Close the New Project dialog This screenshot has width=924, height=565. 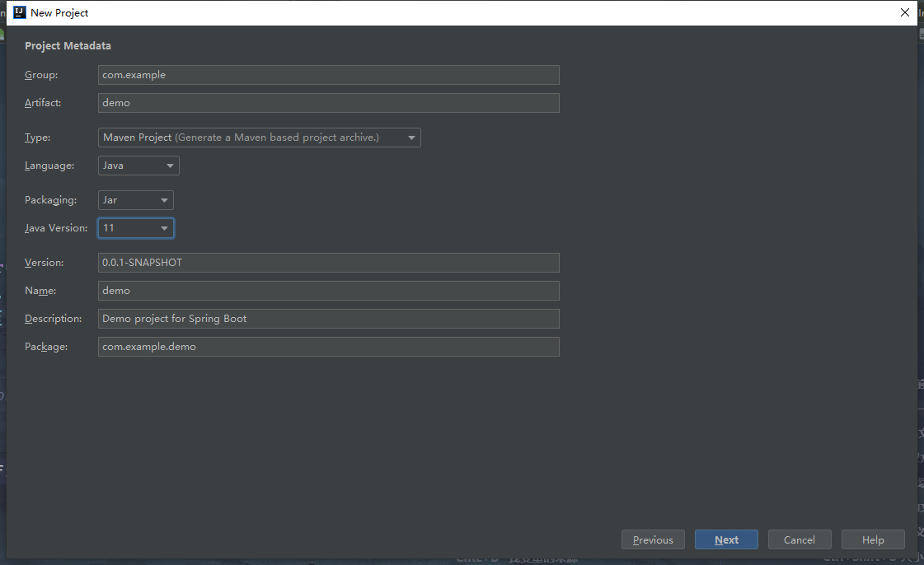(x=905, y=12)
